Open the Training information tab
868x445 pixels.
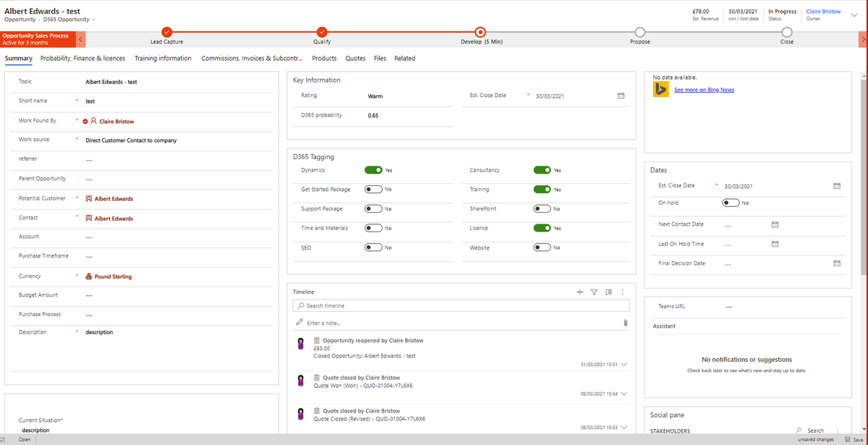[163, 59]
